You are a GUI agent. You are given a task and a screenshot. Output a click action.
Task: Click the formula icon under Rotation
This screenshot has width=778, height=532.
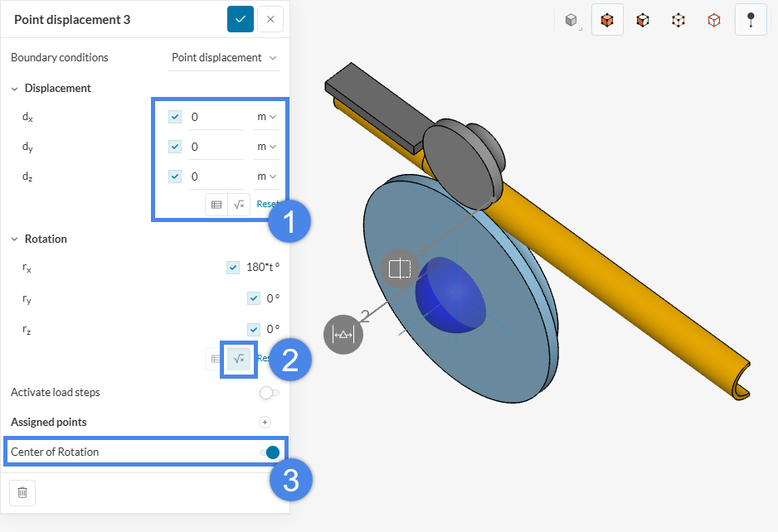click(239, 359)
